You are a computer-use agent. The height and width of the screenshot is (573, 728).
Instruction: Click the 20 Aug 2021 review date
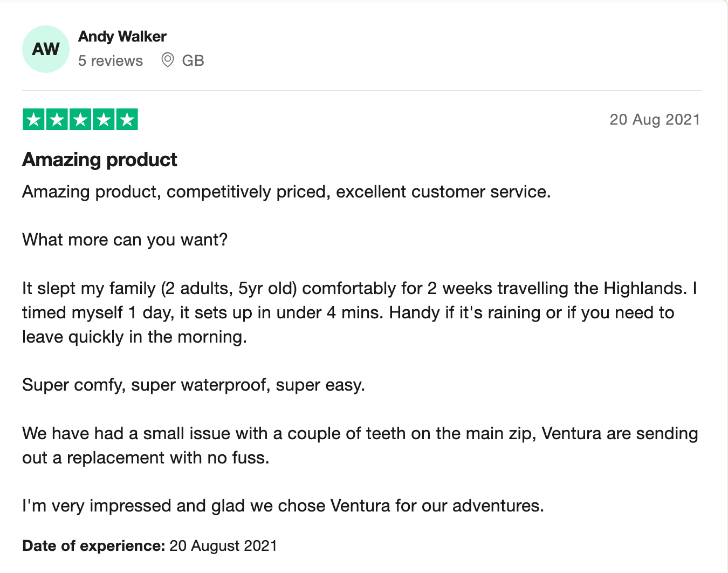click(x=655, y=120)
